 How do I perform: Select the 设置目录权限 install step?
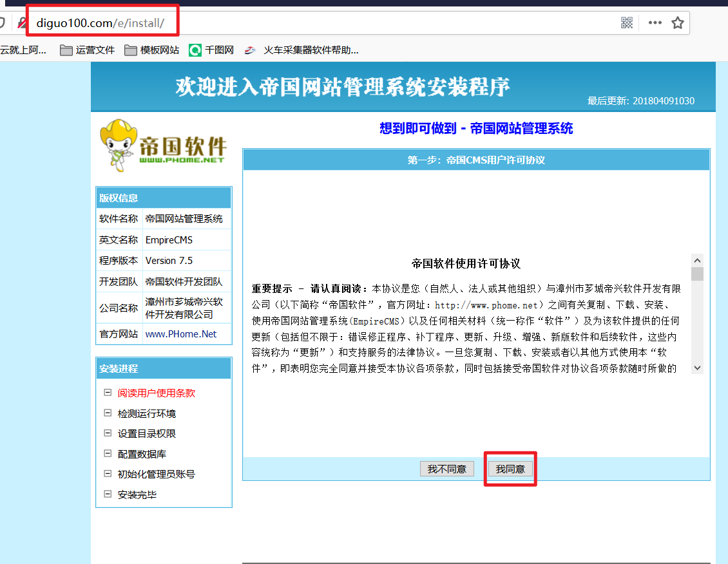147,433
